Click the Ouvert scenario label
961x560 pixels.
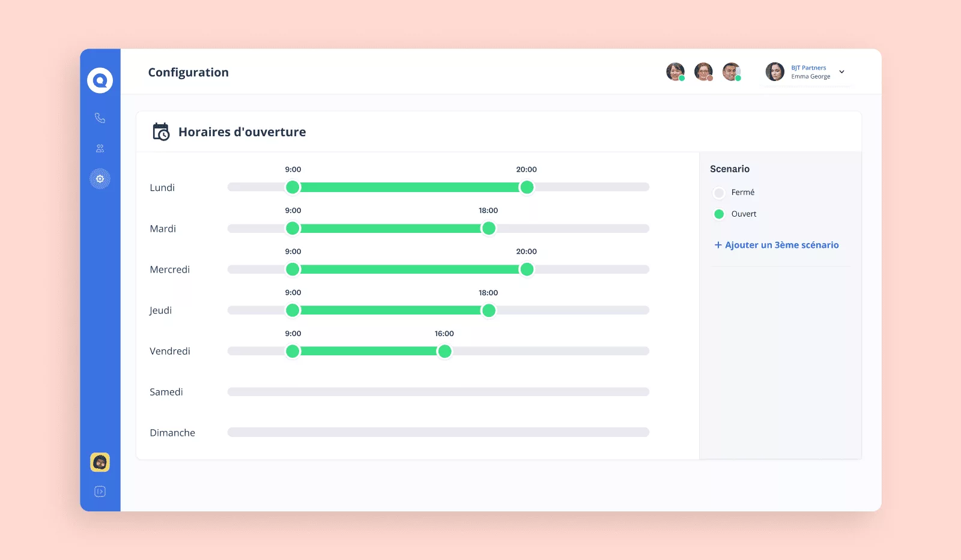click(744, 214)
